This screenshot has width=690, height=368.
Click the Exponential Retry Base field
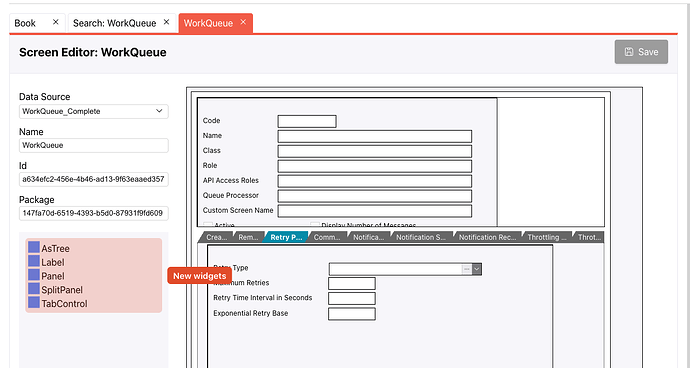click(x=352, y=314)
